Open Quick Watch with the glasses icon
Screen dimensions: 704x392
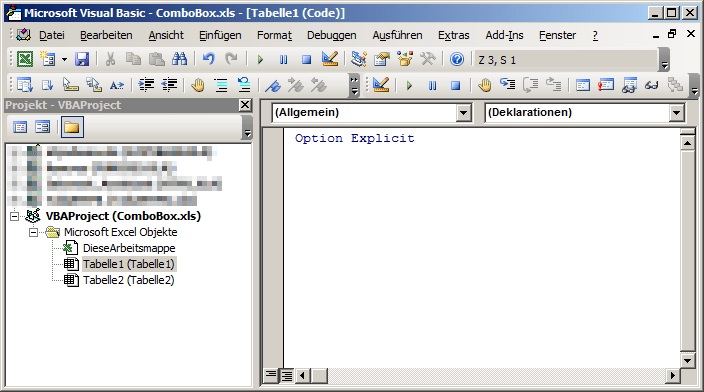(x=651, y=85)
